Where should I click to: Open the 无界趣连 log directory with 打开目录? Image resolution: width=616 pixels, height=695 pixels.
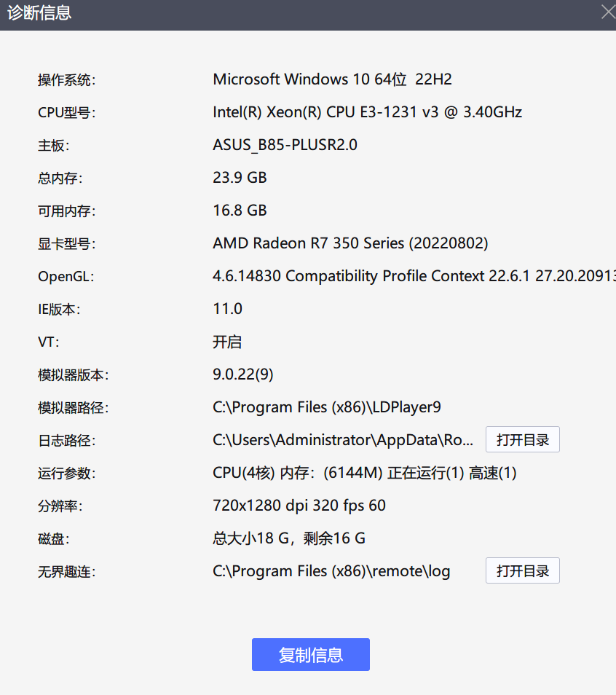[x=523, y=570]
